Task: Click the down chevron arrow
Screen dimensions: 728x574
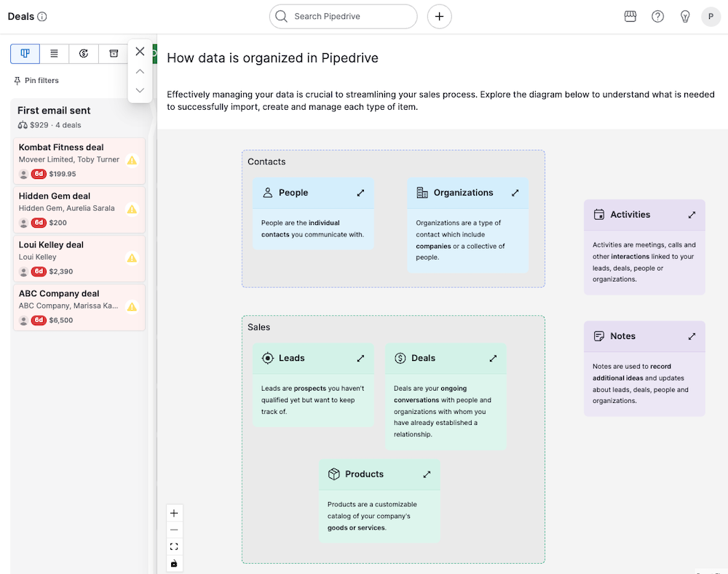Action: [140, 90]
